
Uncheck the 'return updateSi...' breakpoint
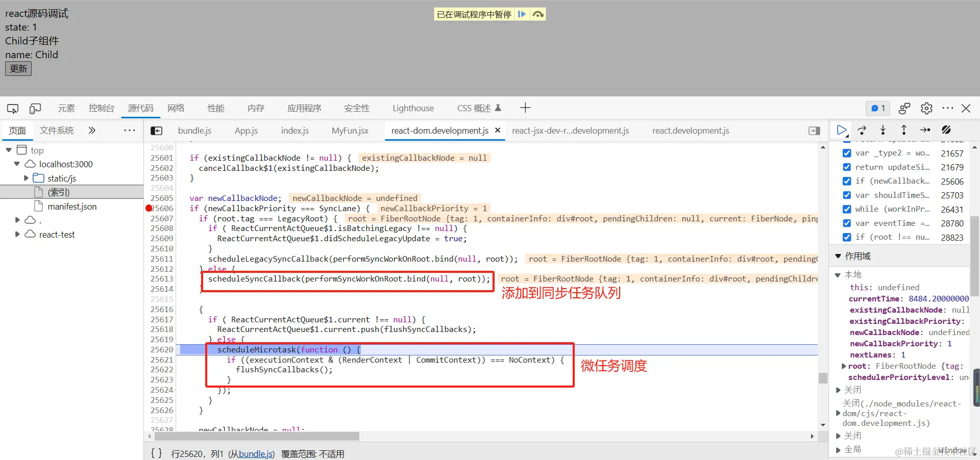coord(847,167)
